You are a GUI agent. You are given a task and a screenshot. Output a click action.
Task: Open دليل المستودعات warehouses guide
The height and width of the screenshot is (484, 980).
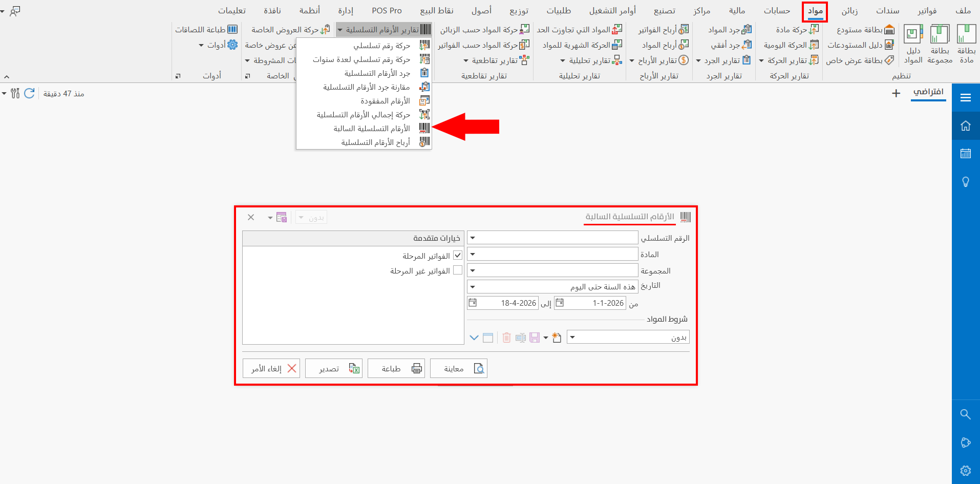[x=861, y=45]
